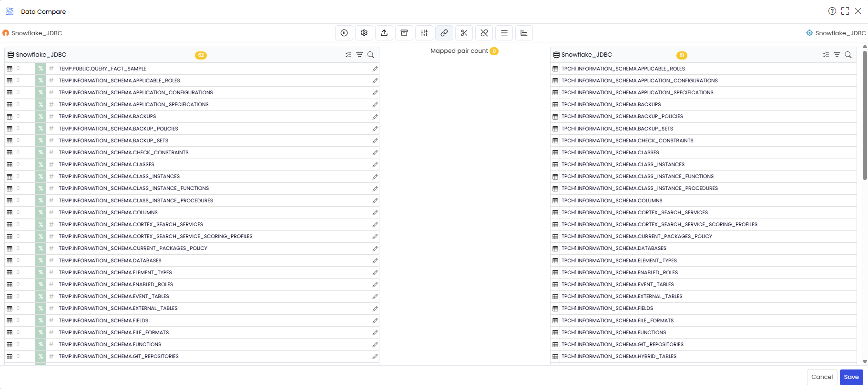Viewport: 868px width, 389px height.
Task: Open filter dropdown in right panel header
Action: tap(837, 55)
